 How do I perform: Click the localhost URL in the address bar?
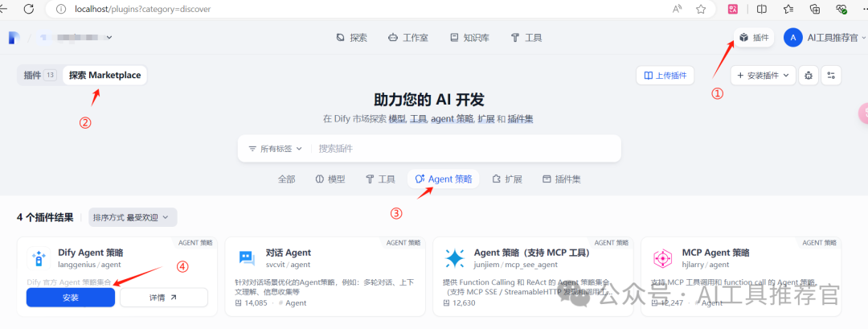click(142, 10)
